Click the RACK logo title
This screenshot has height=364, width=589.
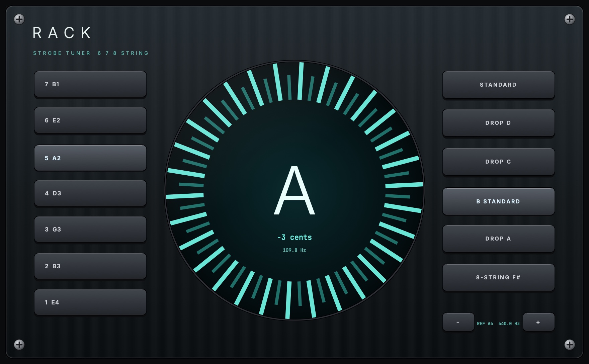tap(62, 33)
